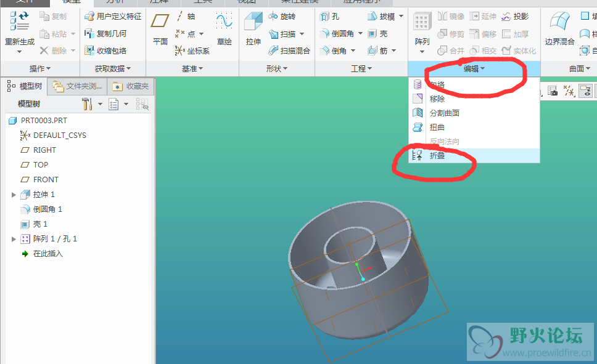Open model tree settings hammer icon
This screenshot has height=364, width=597.
(x=87, y=104)
